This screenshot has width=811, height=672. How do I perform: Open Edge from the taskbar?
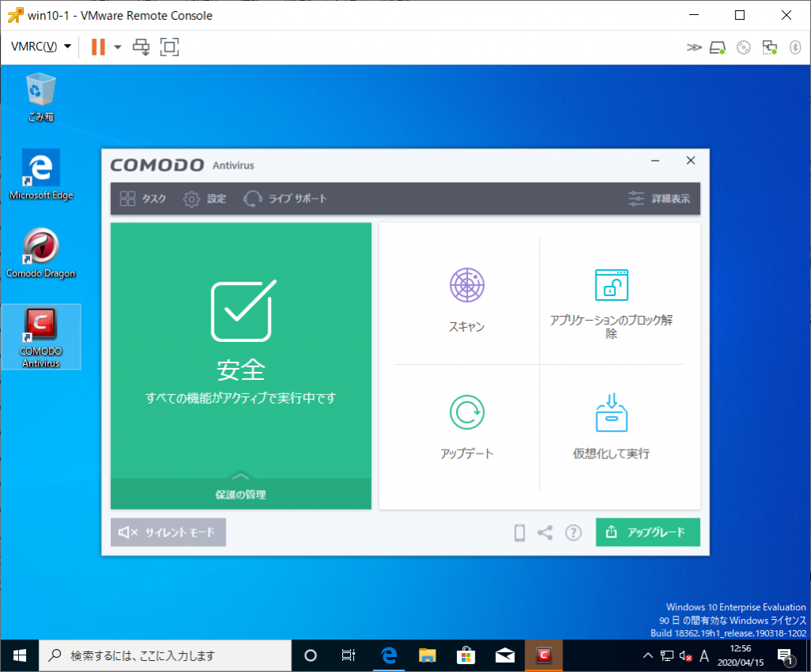(389, 655)
